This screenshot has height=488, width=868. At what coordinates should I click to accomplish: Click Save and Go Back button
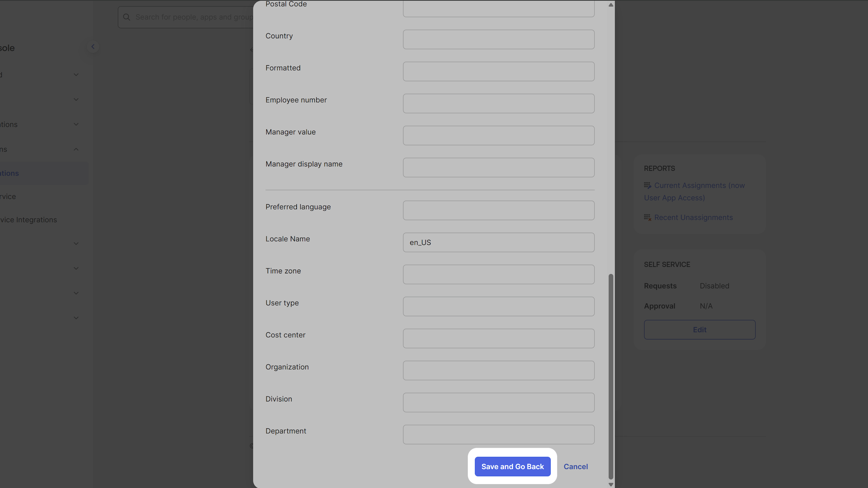pos(512,467)
